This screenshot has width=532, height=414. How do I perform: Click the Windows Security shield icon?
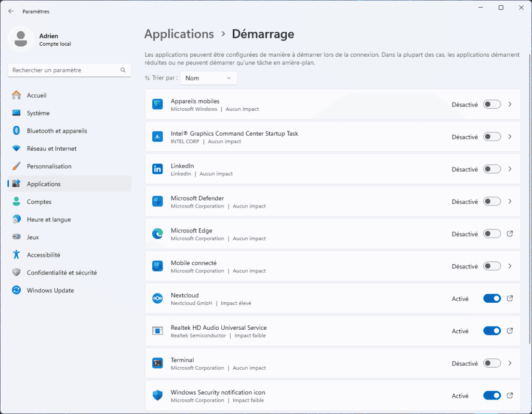(157, 395)
